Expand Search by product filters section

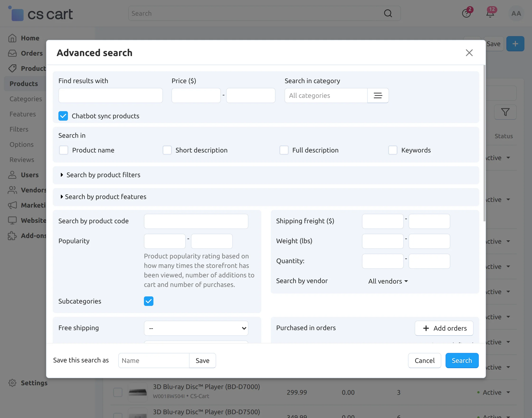pyautogui.click(x=103, y=175)
